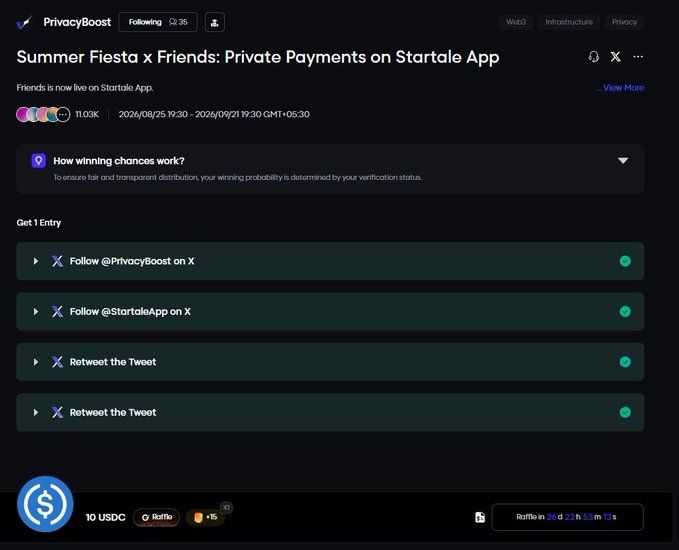Click the Raffle badge
Viewport: 679px width, 550px height.
[156, 517]
